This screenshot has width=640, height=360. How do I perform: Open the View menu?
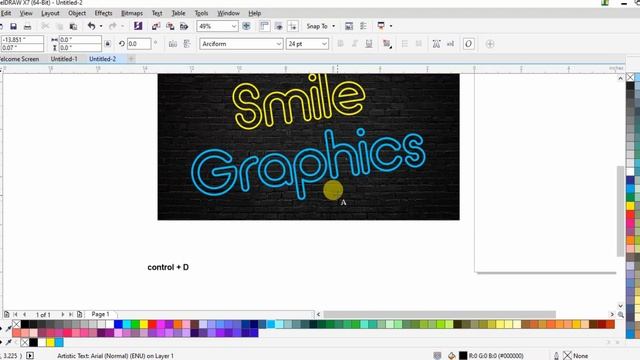26,13
